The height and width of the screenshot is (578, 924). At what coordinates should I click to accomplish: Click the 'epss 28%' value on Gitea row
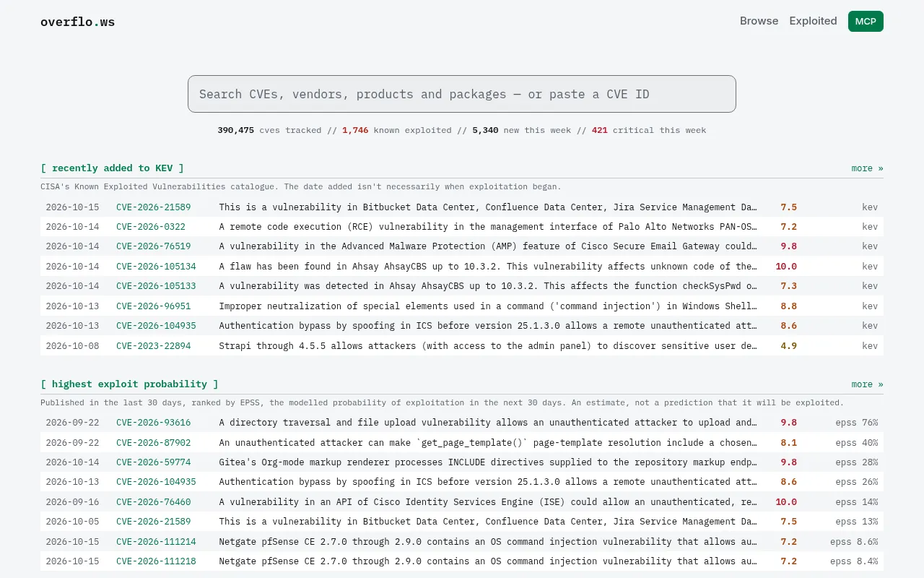pos(857,462)
